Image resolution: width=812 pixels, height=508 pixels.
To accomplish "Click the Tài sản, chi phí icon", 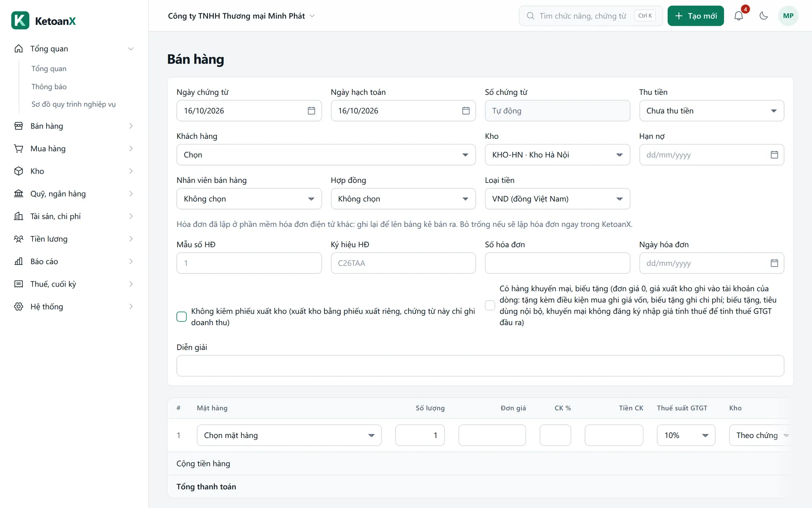I will coord(19,216).
